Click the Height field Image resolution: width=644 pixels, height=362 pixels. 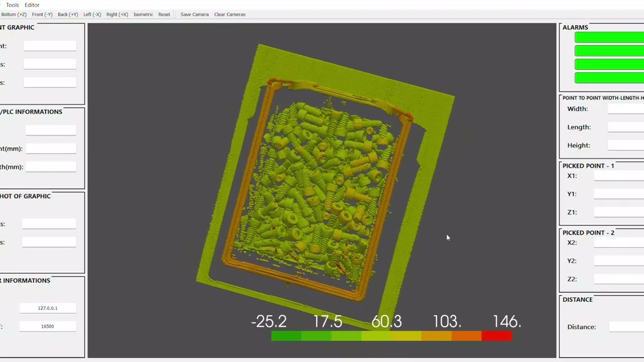click(x=626, y=145)
